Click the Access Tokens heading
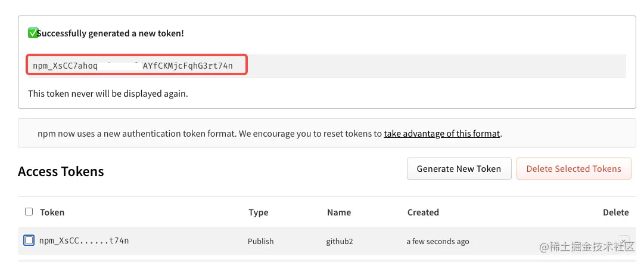Image resolution: width=644 pixels, height=262 pixels. pyautogui.click(x=61, y=172)
